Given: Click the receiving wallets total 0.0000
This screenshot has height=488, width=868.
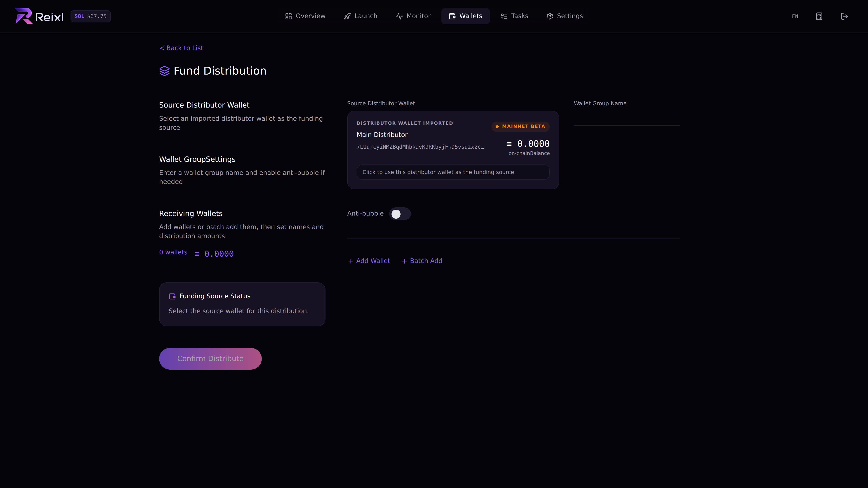Looking at the screenshot, I should click(214, 254).
